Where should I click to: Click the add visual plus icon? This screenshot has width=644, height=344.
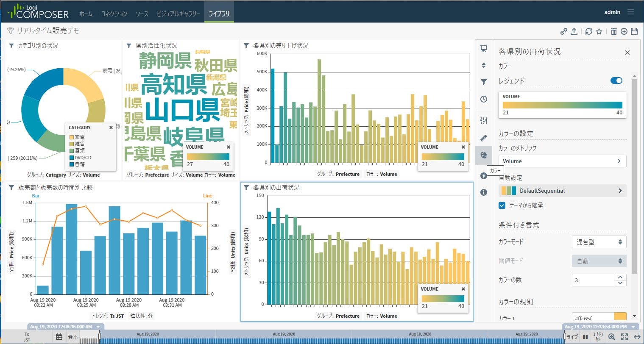click(x=624, y=31)
